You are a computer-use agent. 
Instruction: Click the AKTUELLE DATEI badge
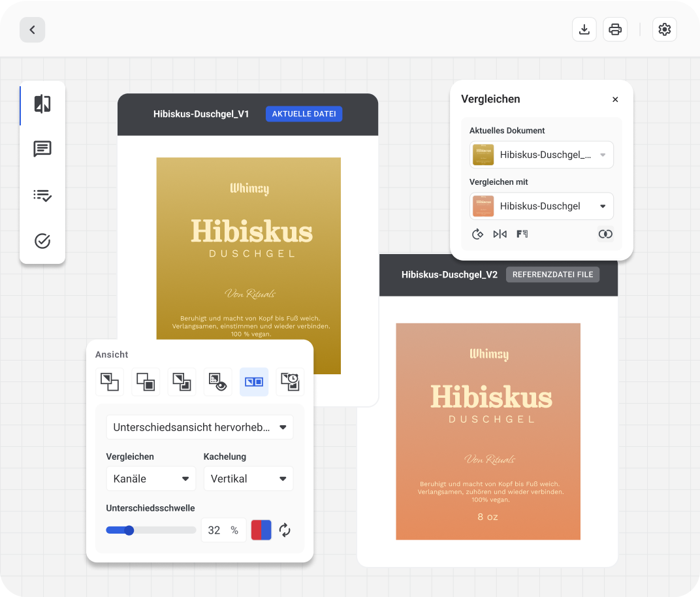click(x=304, y=114)
